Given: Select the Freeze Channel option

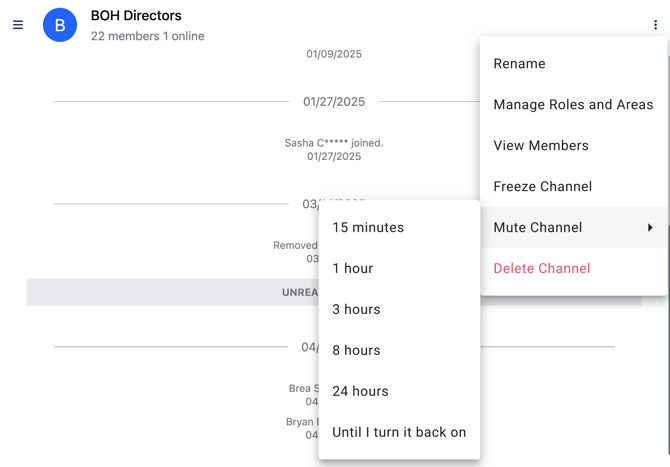Looking at the screenshot, I should coord(542,187).
